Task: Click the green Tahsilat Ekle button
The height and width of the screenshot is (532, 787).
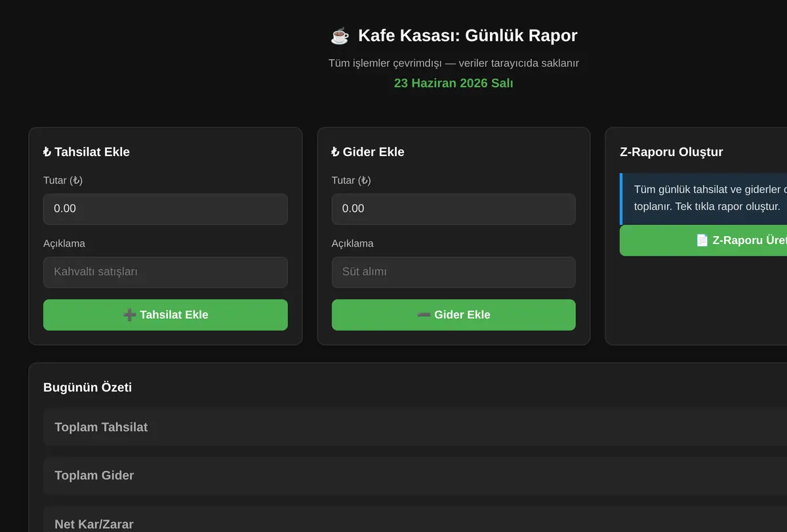Action: point(165,315)
